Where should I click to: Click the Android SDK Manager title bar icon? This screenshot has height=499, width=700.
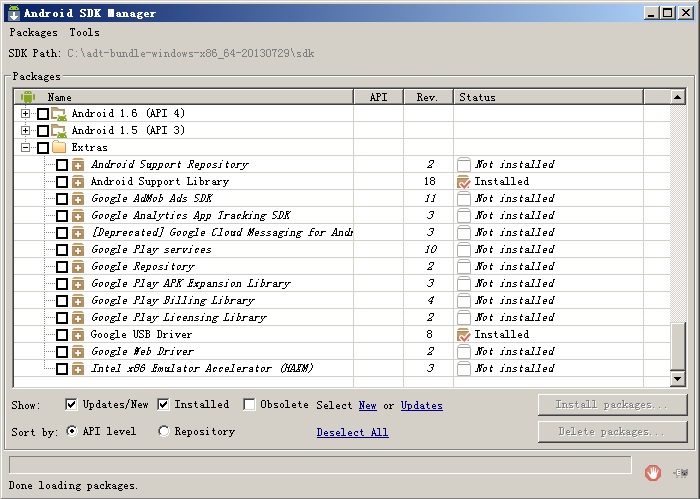click(x=14, y=13)
